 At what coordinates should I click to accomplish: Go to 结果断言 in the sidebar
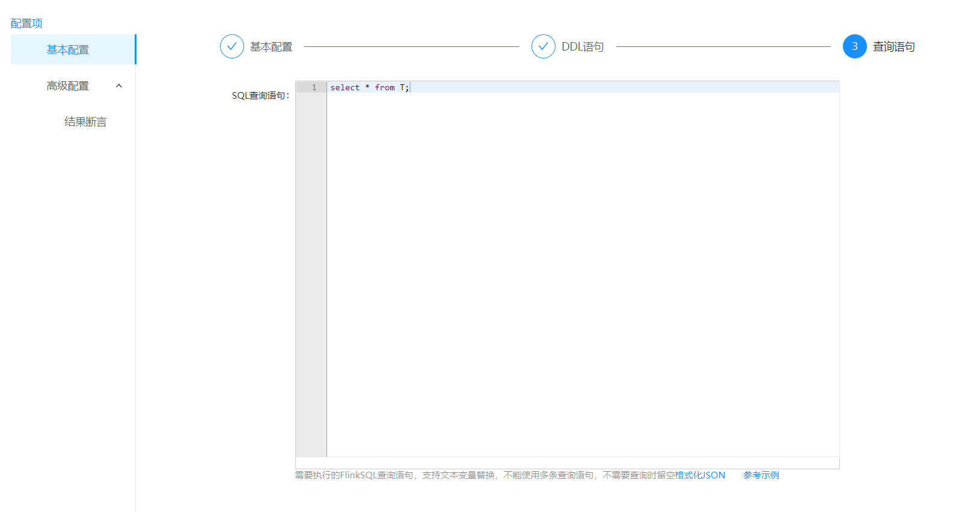85,122
